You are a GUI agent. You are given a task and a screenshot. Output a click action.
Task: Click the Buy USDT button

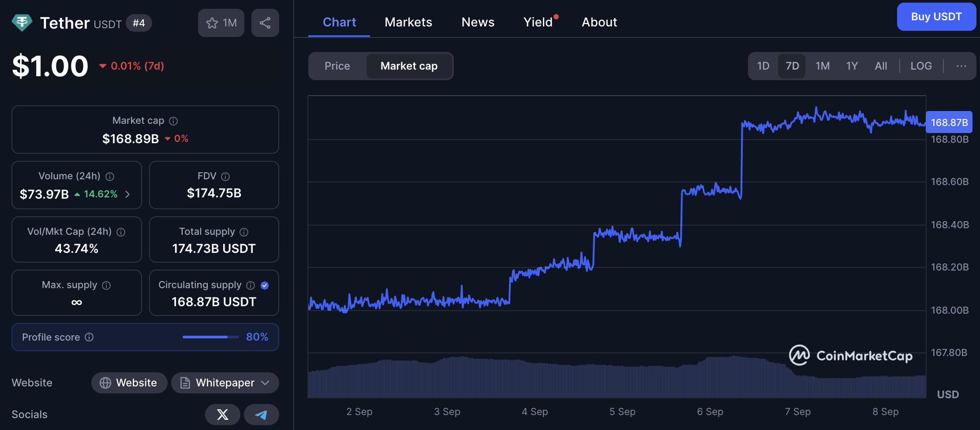click(936, 17)
